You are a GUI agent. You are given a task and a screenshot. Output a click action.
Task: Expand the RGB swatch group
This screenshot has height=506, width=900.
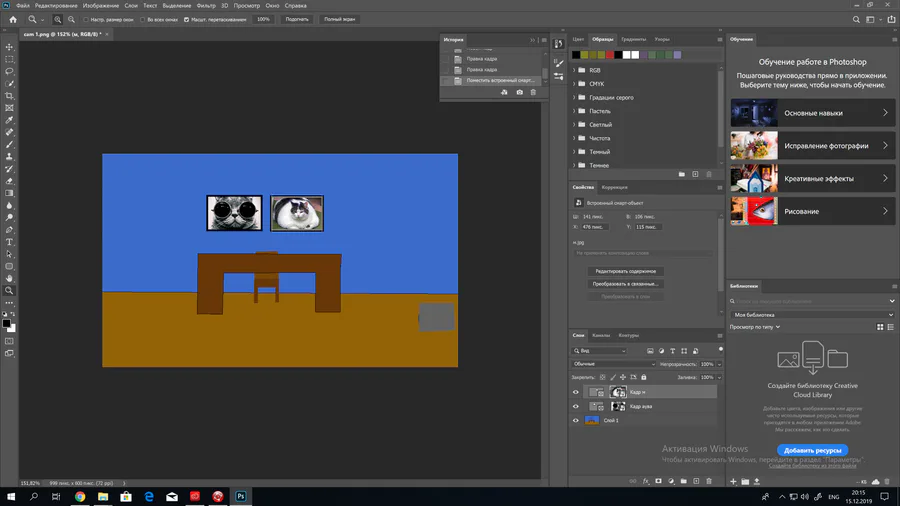coord(574,70)
